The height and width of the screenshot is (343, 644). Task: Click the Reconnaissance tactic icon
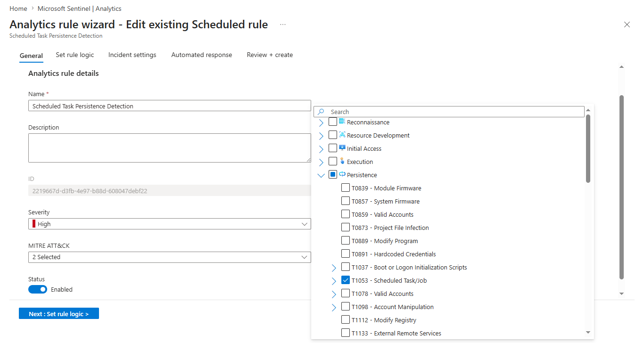point(342,122)
